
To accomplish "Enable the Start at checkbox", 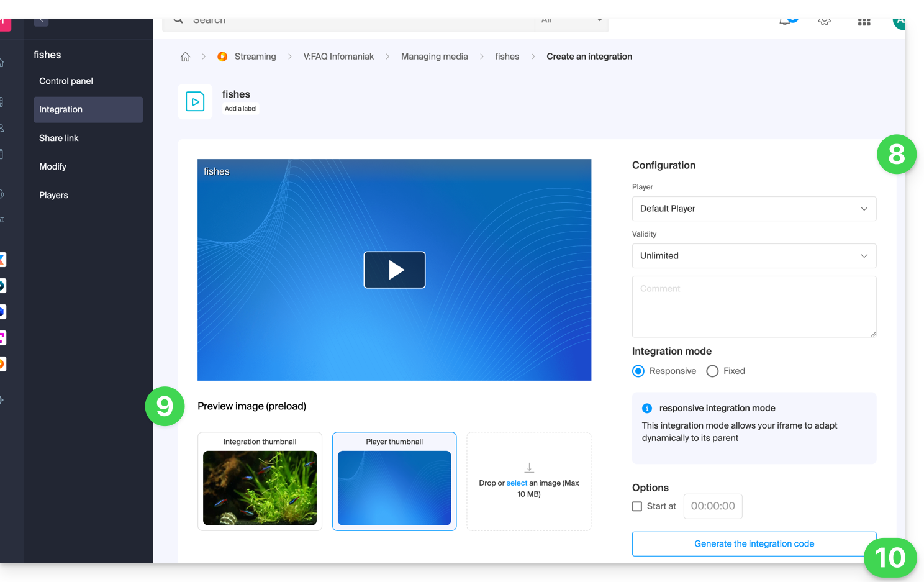I will pos(637,506).
